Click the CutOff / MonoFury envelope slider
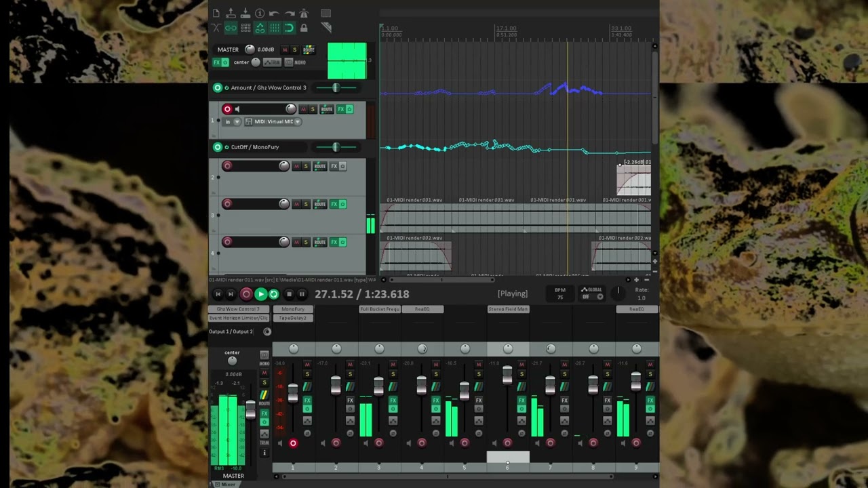The width and height of the screenshot is (868, 488). (336, 147)
